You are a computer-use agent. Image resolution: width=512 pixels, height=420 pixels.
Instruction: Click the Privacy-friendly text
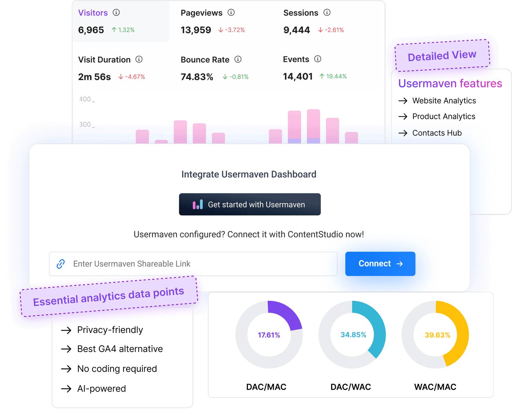click(x=110, y=330)
